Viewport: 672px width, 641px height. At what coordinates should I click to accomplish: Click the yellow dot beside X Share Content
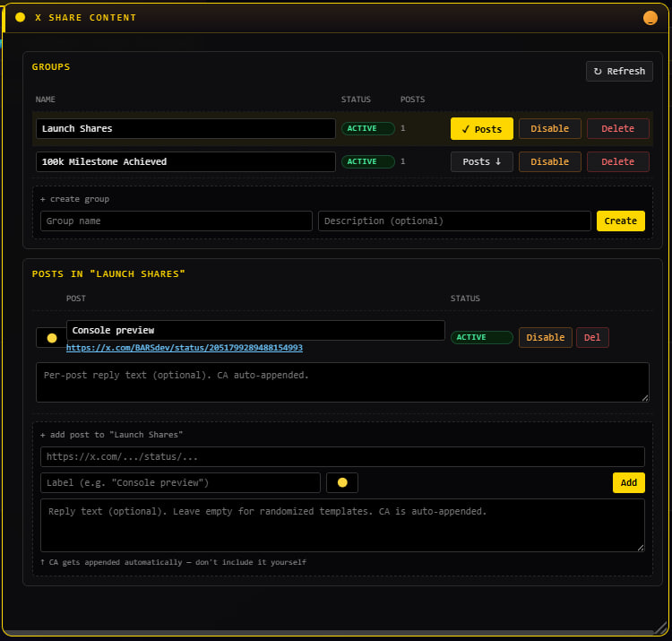20,17
